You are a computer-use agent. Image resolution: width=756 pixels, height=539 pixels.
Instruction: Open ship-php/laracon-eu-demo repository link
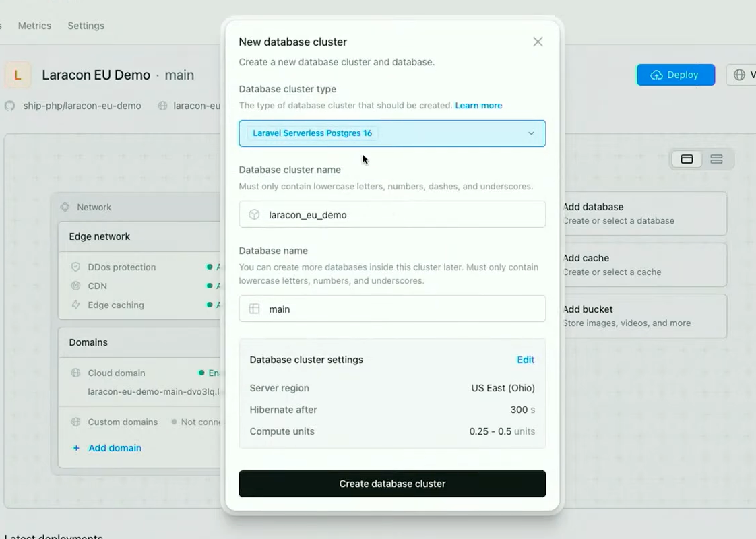point(82,106)
